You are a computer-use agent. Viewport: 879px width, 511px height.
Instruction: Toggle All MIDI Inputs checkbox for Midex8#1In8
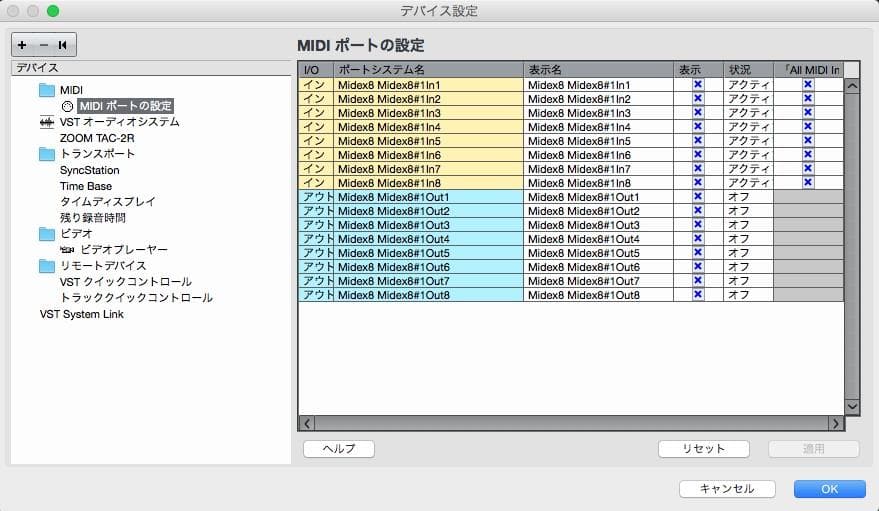click(808, 183)
